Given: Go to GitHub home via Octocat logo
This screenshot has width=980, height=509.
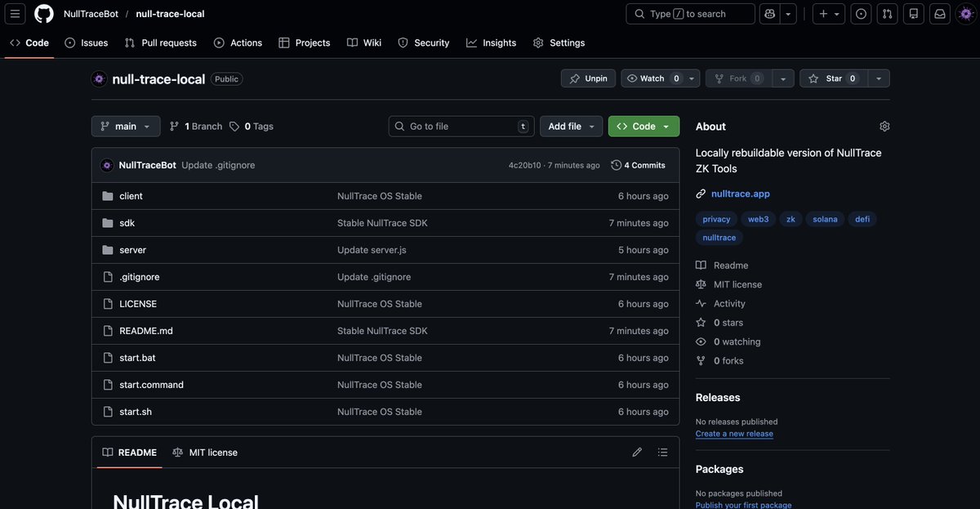Looking at the screenshot, I should [43, 14].
